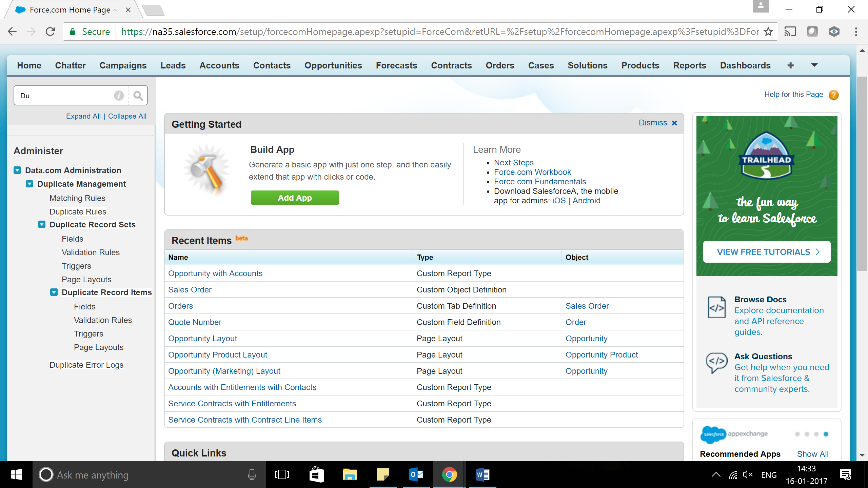
Task: Open Chrome three-dot menu
Action: point(856,32)
